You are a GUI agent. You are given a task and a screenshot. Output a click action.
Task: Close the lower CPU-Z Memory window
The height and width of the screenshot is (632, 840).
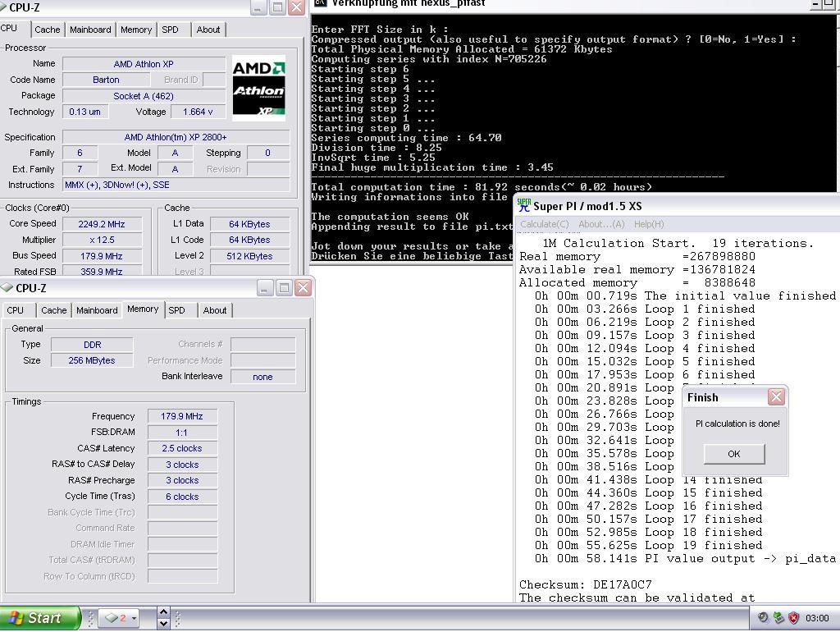(303, 288)
